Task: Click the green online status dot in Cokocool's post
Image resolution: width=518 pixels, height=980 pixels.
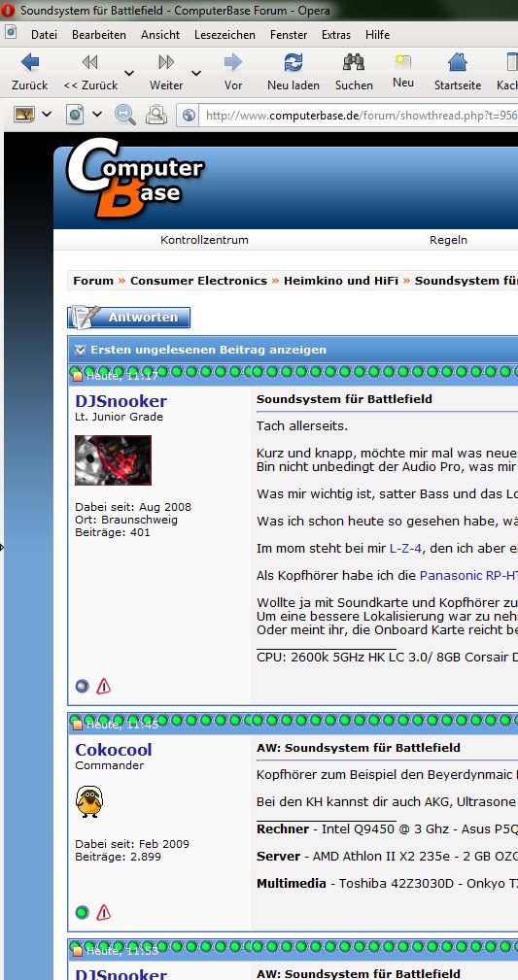Action: (82, 913)
